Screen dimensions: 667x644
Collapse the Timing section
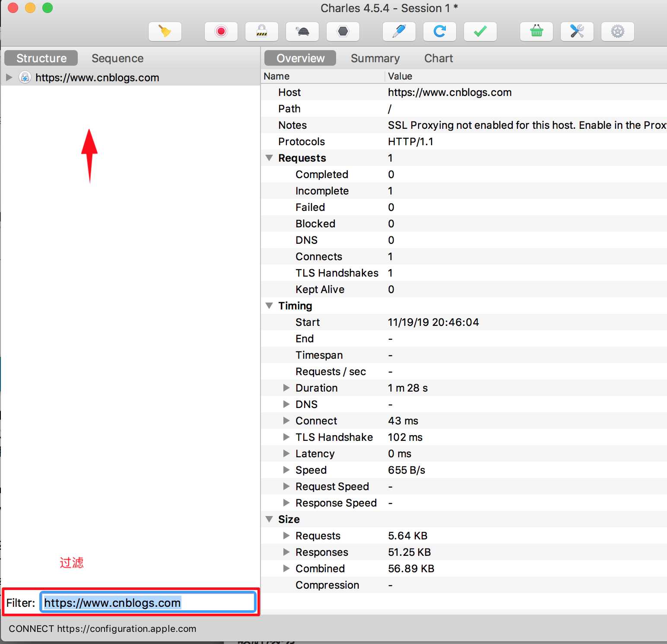[x=269, y=306]
